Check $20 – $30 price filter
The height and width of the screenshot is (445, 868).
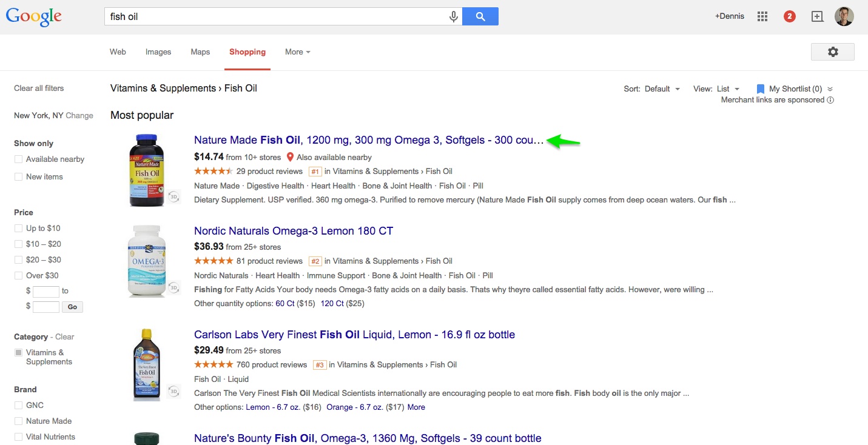19,260
